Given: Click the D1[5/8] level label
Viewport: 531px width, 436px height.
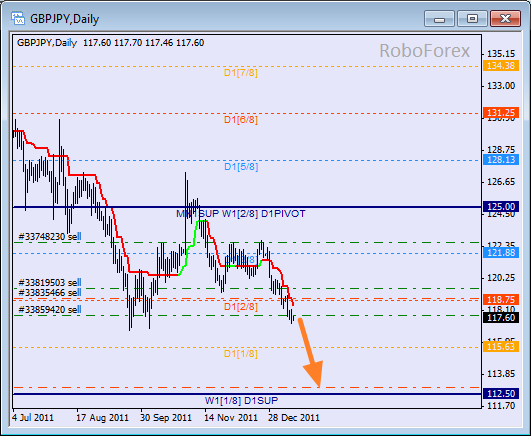Looking at the screenshot, I should (241, 167).
